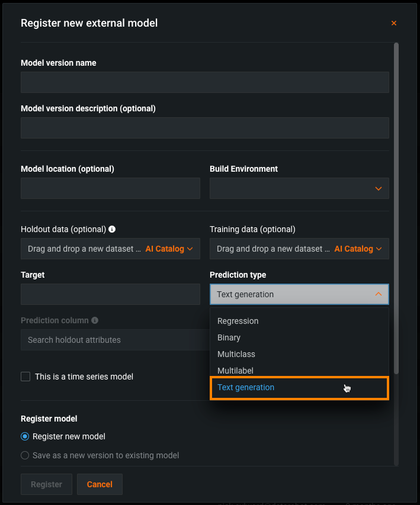
Task: Choose Save as new version to existing model
Action: pyautogui.click(x=25, y=455)
